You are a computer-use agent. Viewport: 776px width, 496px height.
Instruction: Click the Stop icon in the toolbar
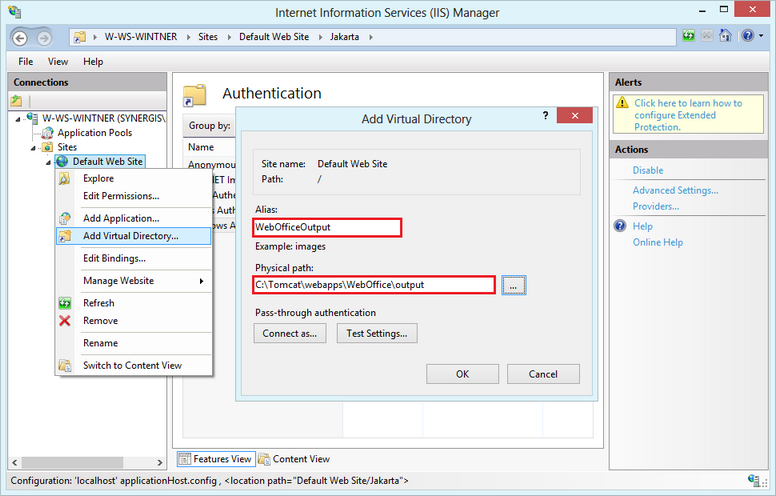coord(707,36)
